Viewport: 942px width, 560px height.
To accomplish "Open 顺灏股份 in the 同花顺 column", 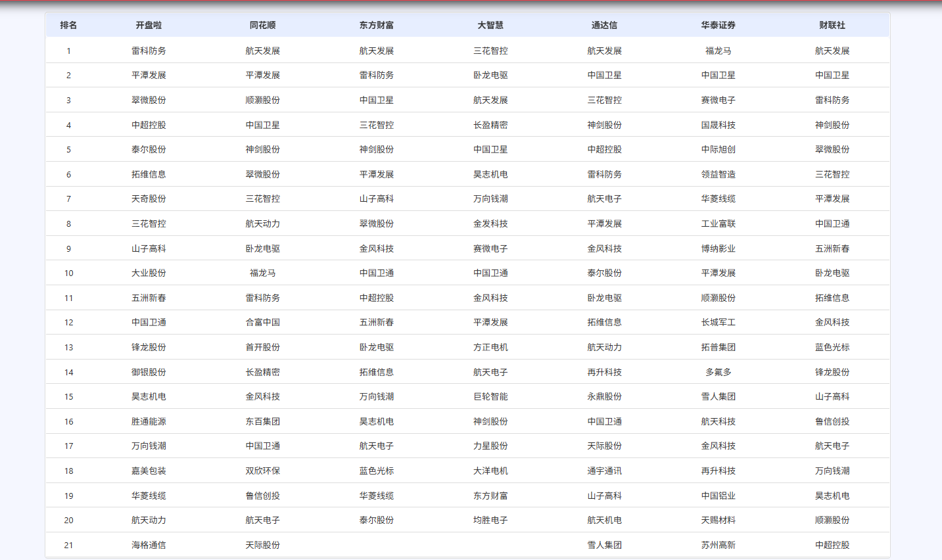I will tap(262, 100).
